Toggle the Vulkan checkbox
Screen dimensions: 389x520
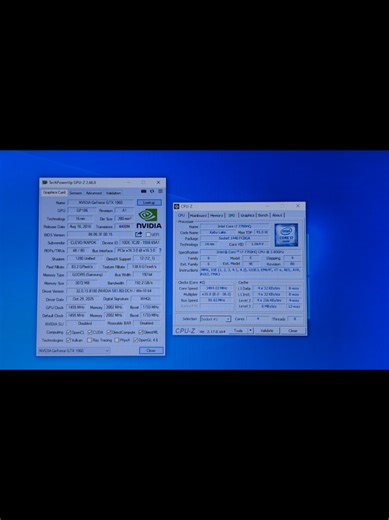click(68, 340)
